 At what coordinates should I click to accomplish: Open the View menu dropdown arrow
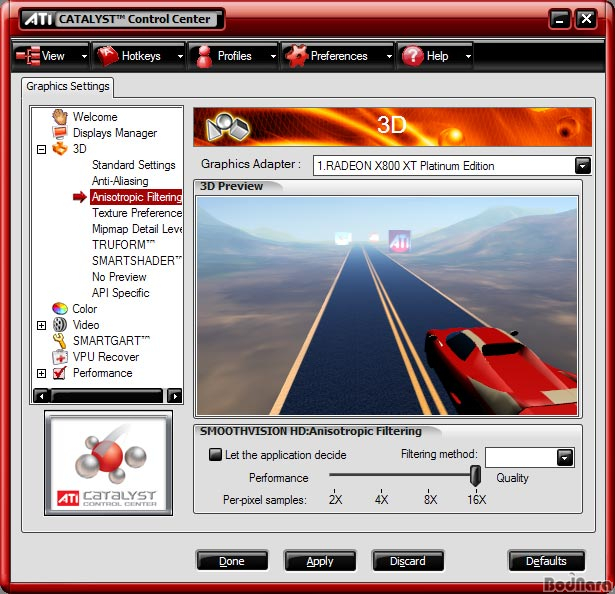tap(84, 56)
